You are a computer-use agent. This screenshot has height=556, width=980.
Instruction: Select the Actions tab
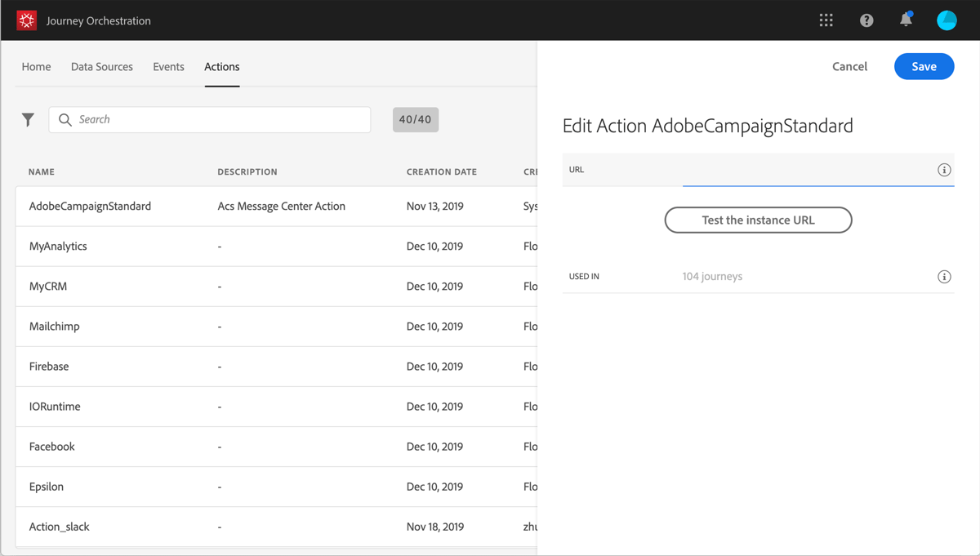click(x=221, y=67)
